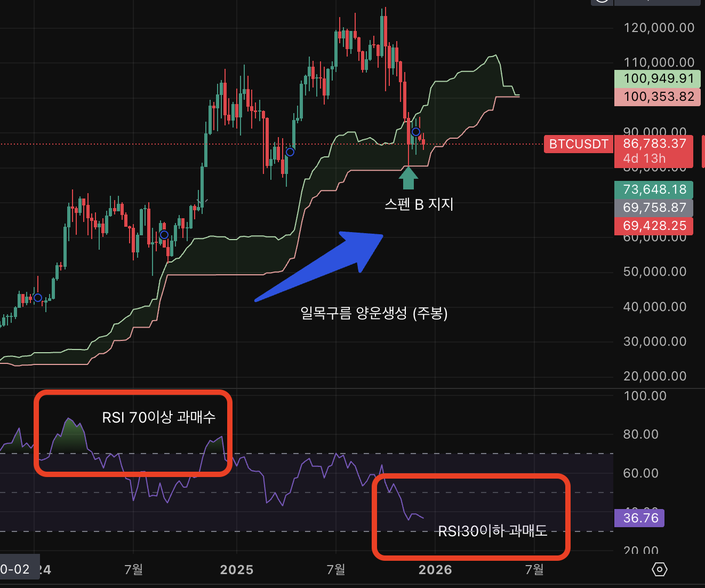
Task: Select the '스펜 B 지지' text annotation
Action: (x=419, y=204)
